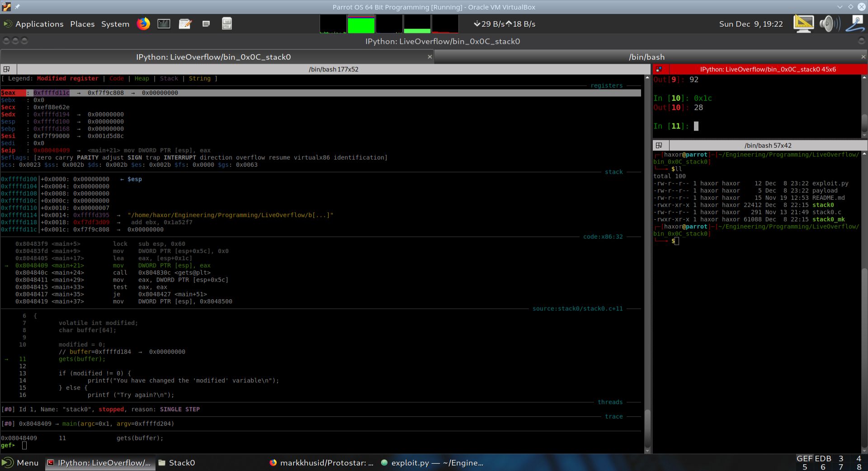Open the clock showing Sun Dec 9, 19:22
Viewport: 868px width, 471px height.
(x=751, y=24)
